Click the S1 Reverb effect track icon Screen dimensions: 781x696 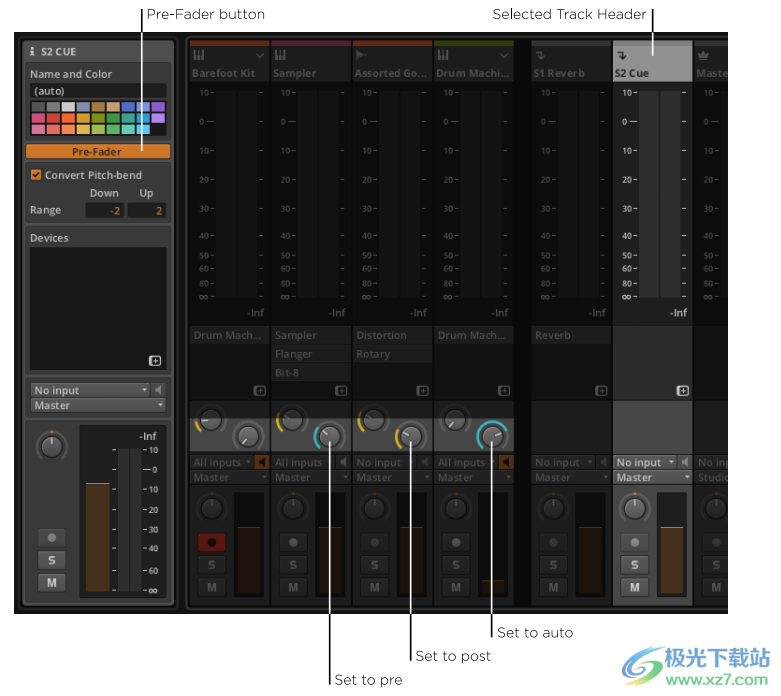540,55
